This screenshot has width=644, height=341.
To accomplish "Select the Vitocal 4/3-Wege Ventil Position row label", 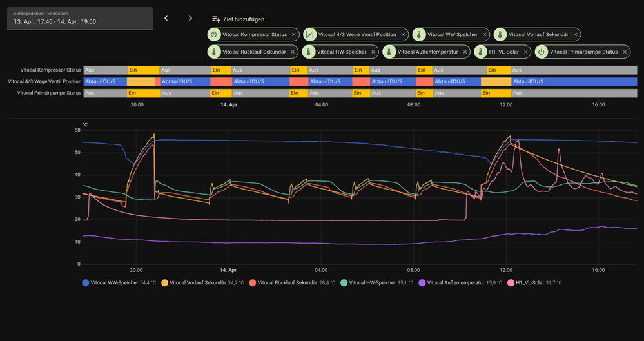I will (x=44, y=81).
